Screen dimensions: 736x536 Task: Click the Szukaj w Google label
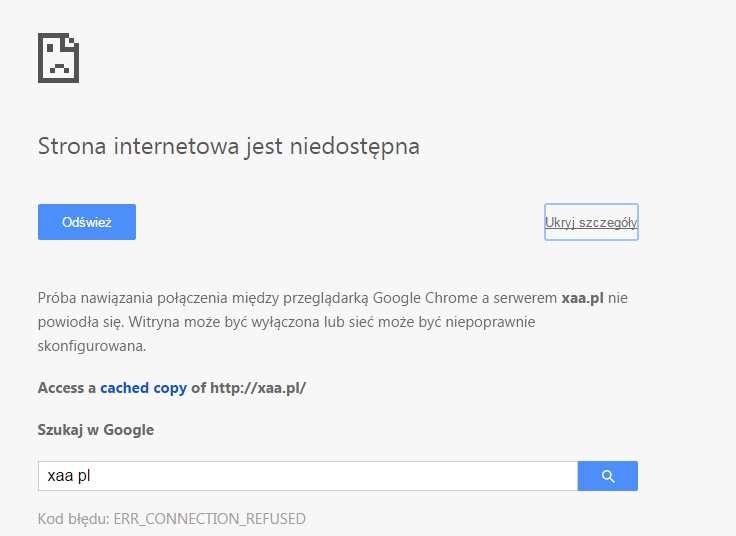tap(96, 430)
